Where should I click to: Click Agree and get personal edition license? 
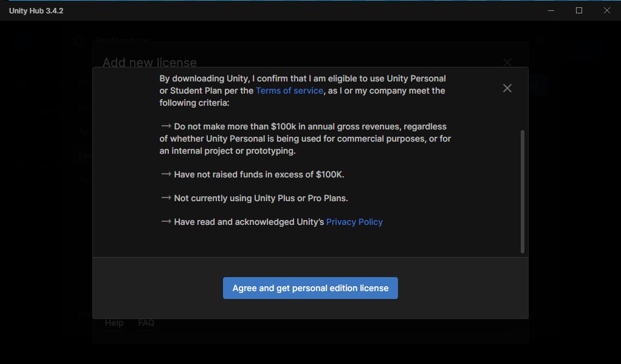pyautogui.click(x=310, y=288)
